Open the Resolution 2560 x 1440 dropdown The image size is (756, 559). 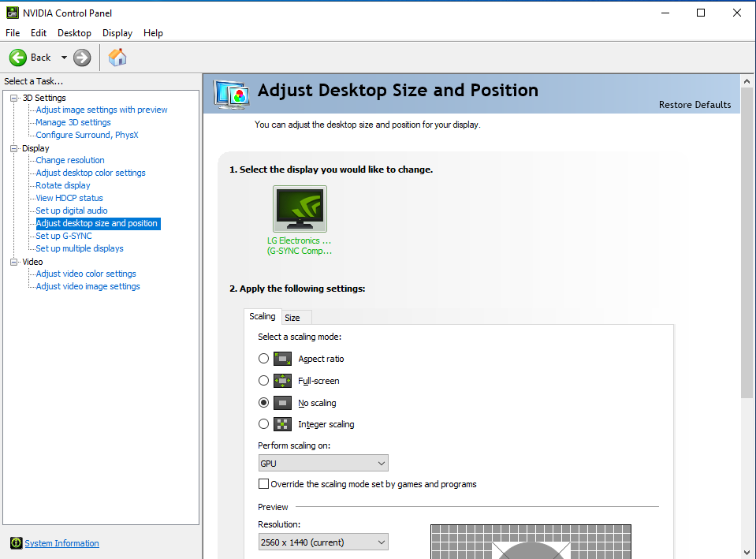[x=323, y=542]
